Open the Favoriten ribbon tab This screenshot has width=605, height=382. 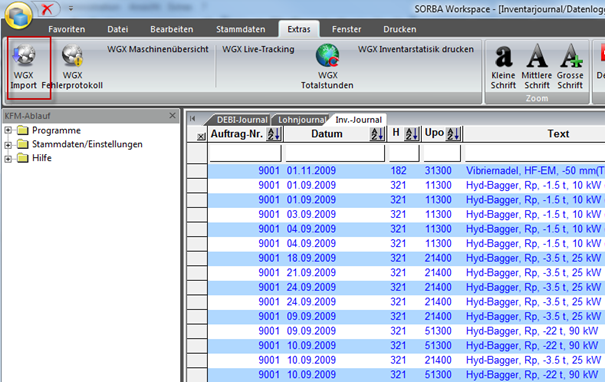tap(66, 29)
